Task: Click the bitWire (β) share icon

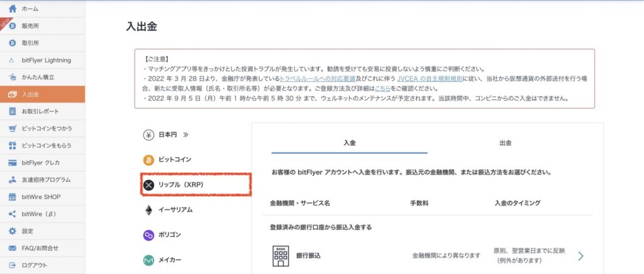Action: coord(13,214)
